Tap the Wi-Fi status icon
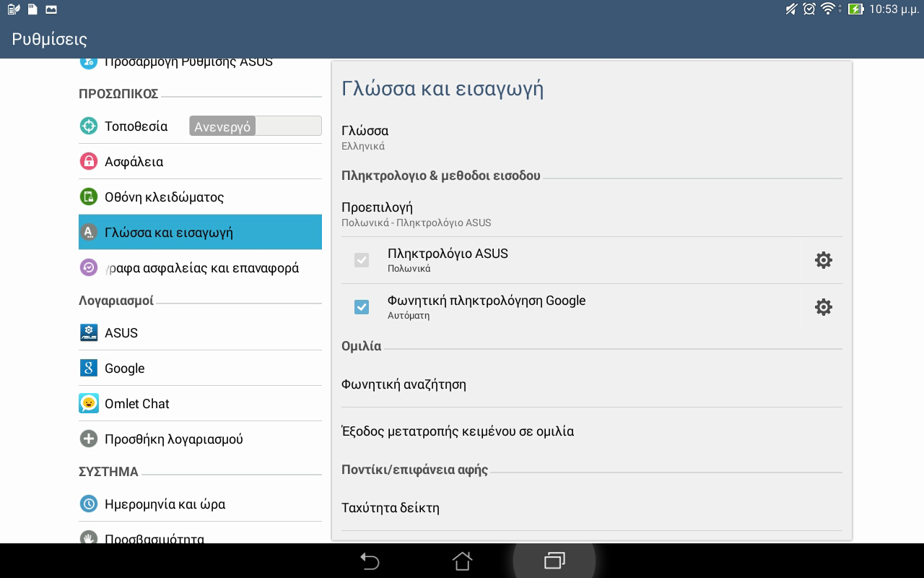 click(828, 9)
